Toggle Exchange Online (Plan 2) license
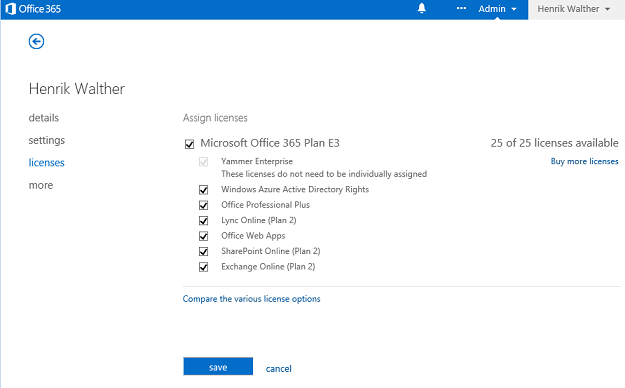 [x=203, y=267]
